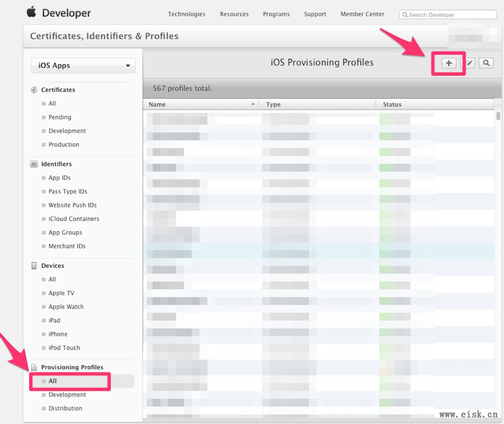Select Development under Certificates
Viewport: 504px width, 424px height.
point(67,131)
